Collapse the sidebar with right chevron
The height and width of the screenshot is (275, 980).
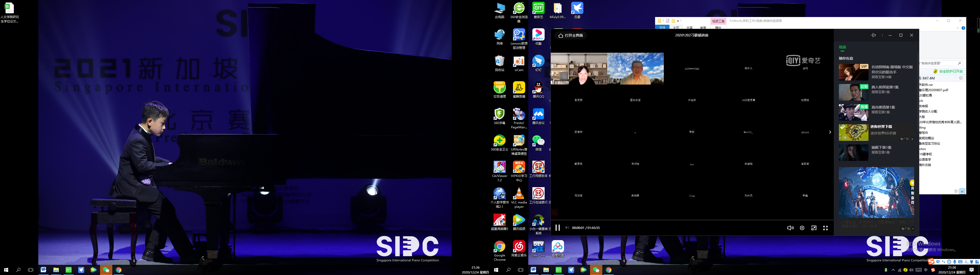tap(830, 132)
